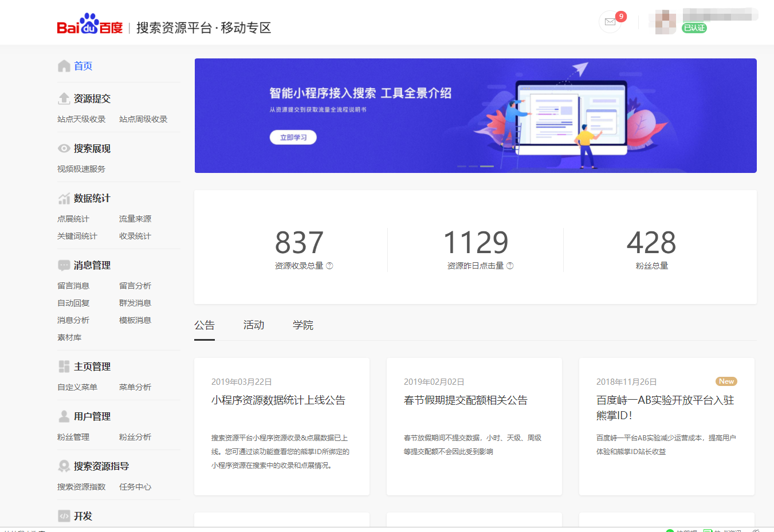Open 百度峙一AB实验开放平台入驻 announcement
Viewport: 774px width, 532px height.
(667, 427)
